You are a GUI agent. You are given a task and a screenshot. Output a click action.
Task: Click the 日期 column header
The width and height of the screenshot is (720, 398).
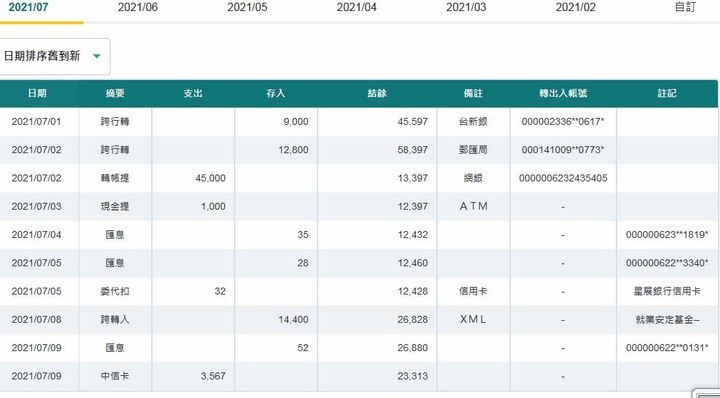(x=37, y=94)
